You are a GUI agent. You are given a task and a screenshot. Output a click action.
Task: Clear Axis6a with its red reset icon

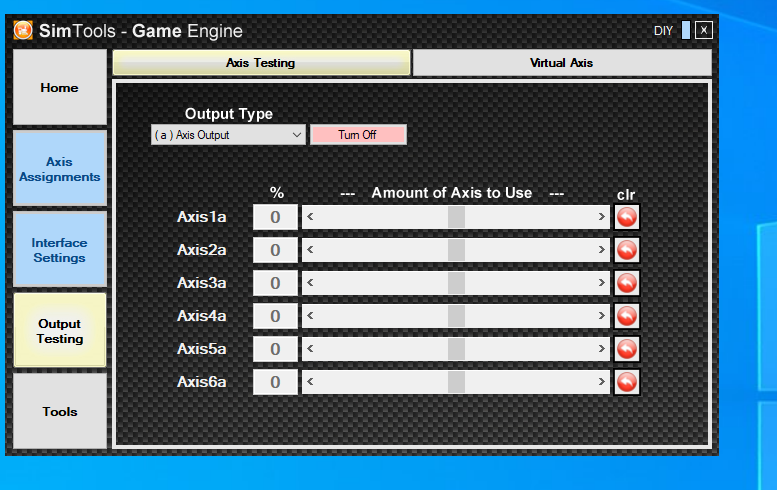[627, 382]
